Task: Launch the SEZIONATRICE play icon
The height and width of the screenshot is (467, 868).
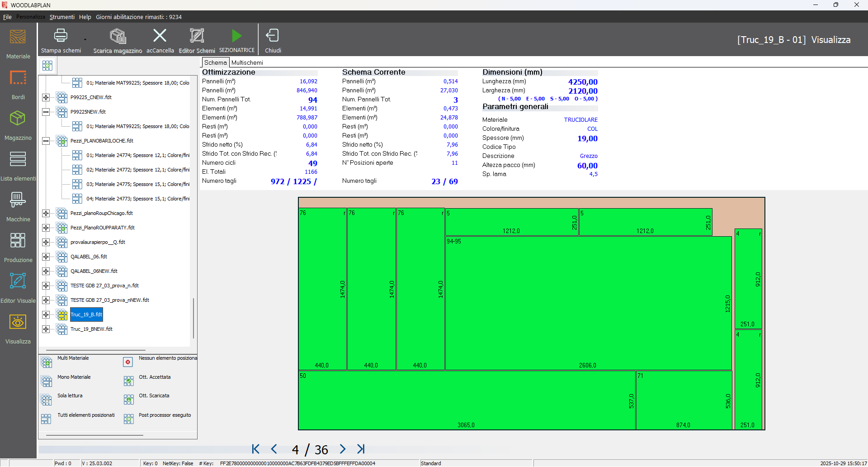Action: pyautogui.click(x=236, y=36)
